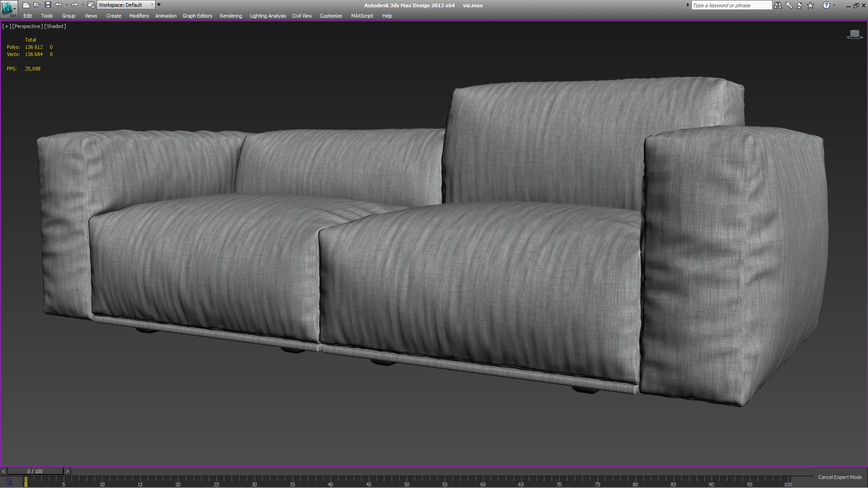Open a file with the folder icon
The height and width of the screenshot is (488, 868).
[x=37, y=5]
